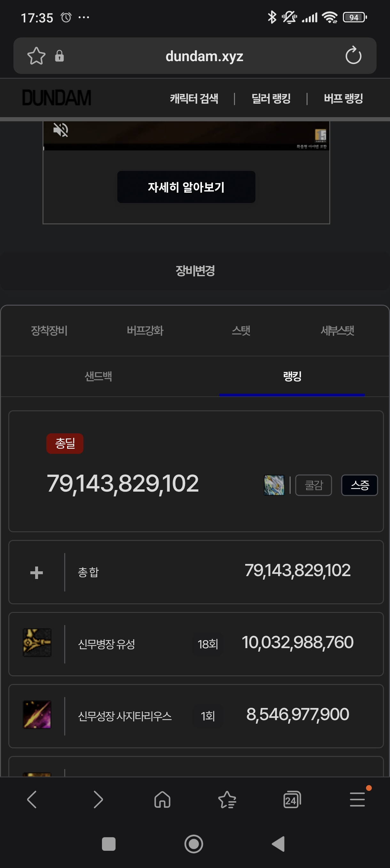Screen dimensions: 390x868
Task: Click the damage value 10,032,988,760
Action: [x=298, y=642]
